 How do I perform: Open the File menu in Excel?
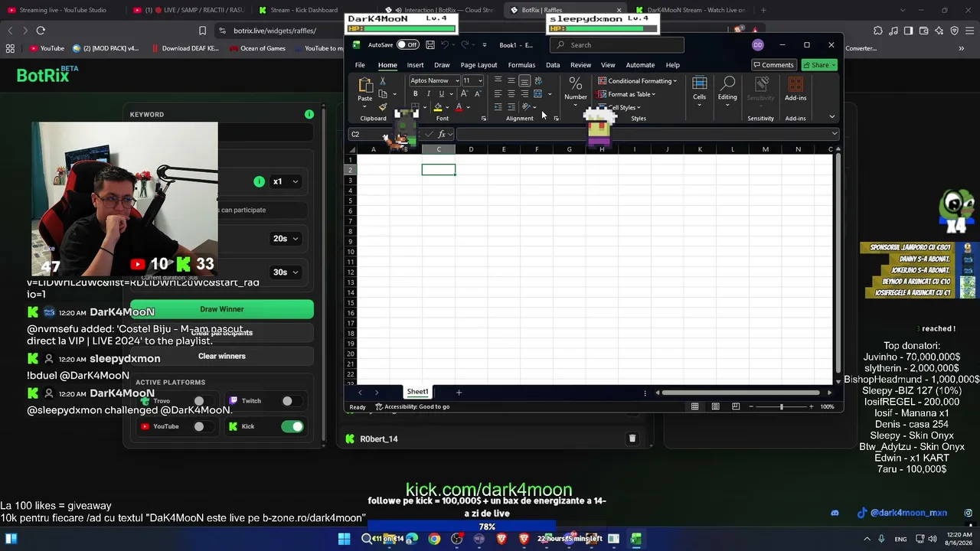[x=360, y=65]
